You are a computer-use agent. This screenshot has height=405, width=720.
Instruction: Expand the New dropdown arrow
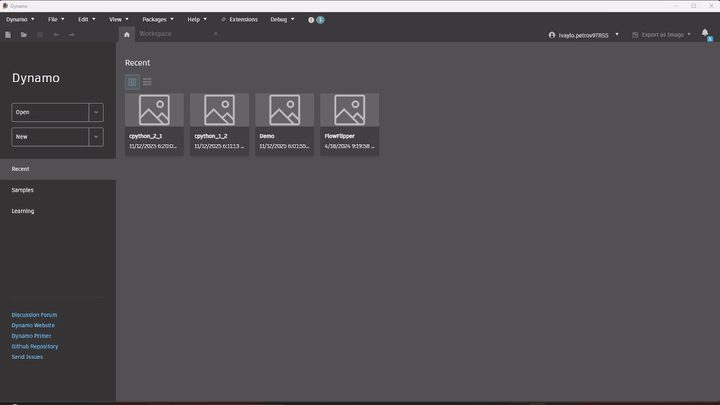coord(96,136)
